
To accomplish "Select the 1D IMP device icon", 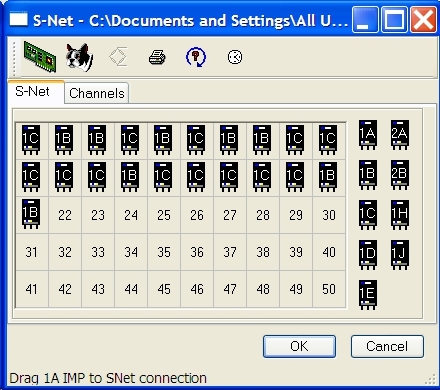I will pyautogui.click(x=368, y=255).
